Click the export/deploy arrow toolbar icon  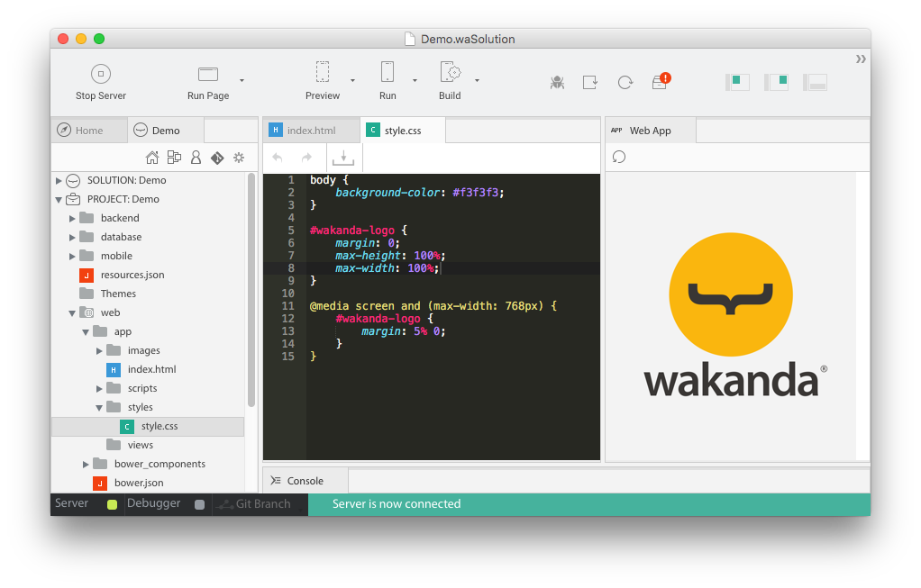pos(590,82)
